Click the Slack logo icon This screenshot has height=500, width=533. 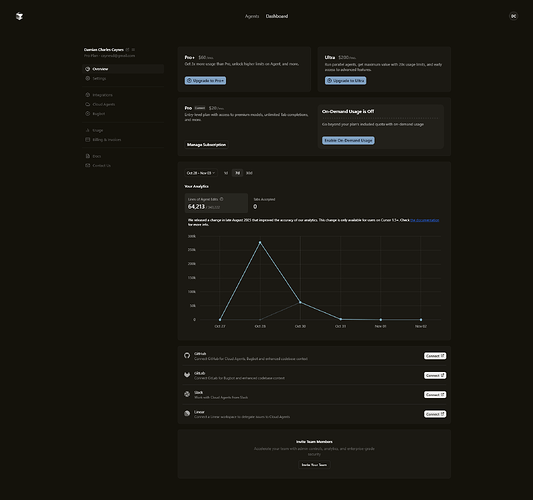click(187, 394)
